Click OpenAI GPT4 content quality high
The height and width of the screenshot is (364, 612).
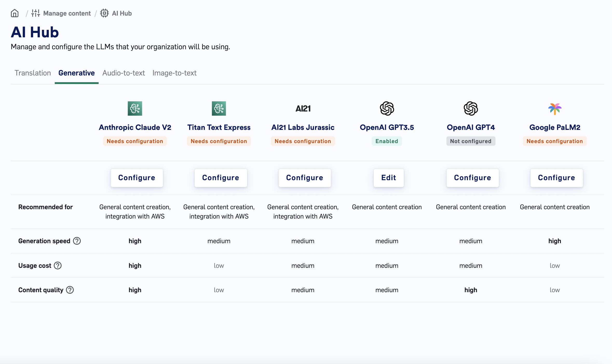tap(471, 290)
